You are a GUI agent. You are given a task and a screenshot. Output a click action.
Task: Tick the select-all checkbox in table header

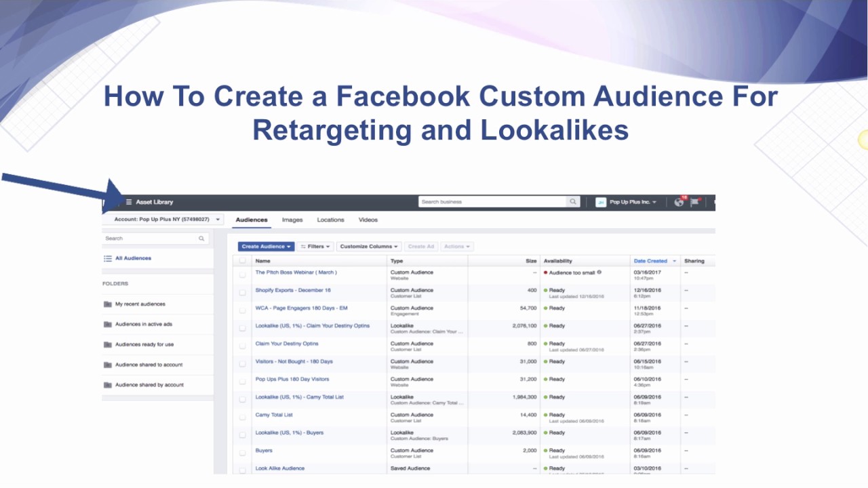(x=242, y=261)
